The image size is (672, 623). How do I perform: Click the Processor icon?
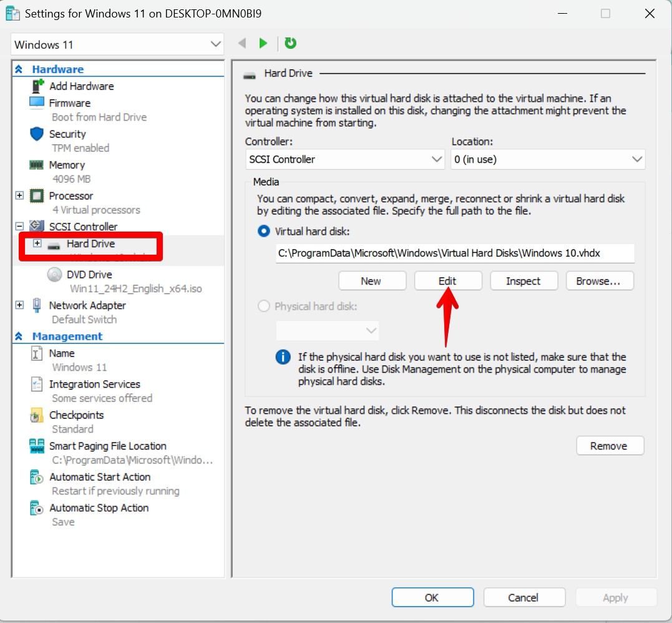tap(37, 196)
